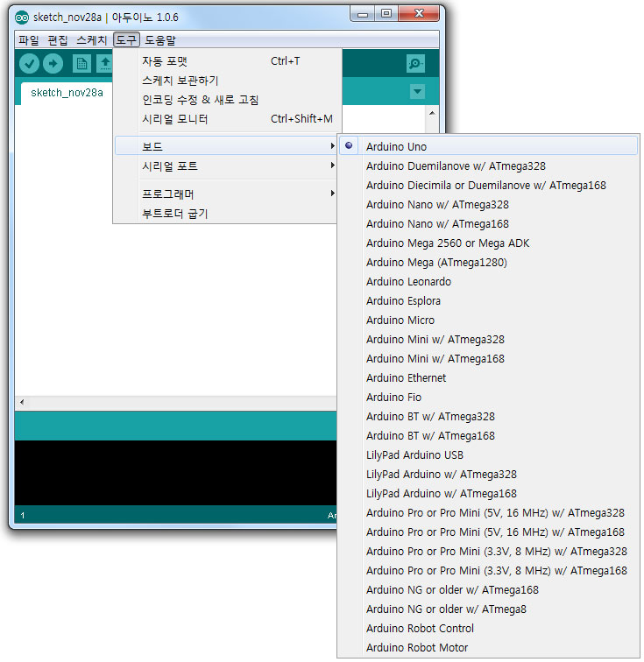The height and width of the screenshot is (662, 644).
Task: Click the editor vertical scrollbar up arrow
Action: (432, 113)
